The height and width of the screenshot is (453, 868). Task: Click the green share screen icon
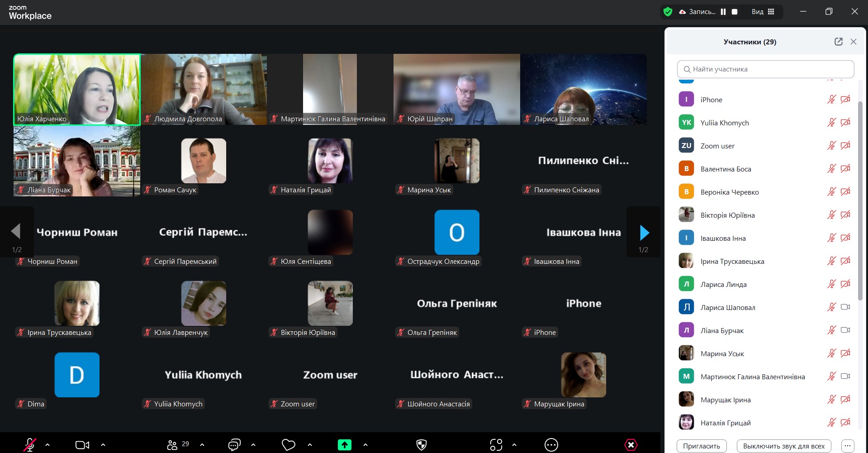[x=345, y=445]
